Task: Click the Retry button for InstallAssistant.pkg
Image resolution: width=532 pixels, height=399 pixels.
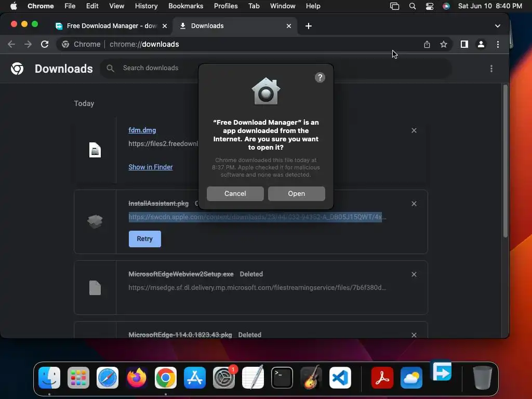Action: point(144,239)
